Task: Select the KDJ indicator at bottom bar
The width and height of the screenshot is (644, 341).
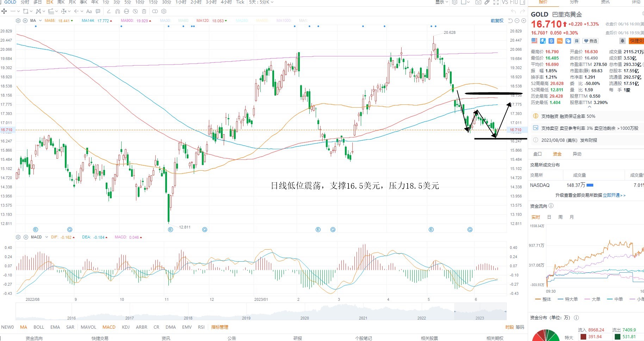Action: point(126,327)
